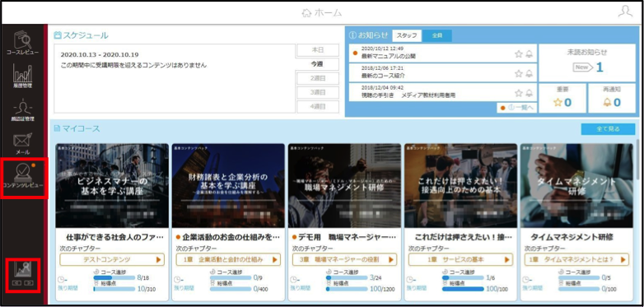This screenshot has height=307, width=644.
Task: Select the 2週目 schedule tab
Action: 318,78
